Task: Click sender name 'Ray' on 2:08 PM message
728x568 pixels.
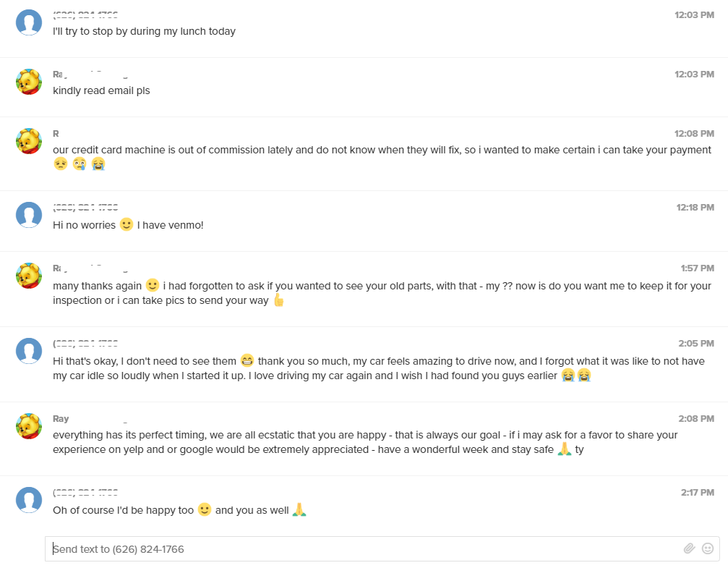Action: pyautogui.click(x=61, y=419)
